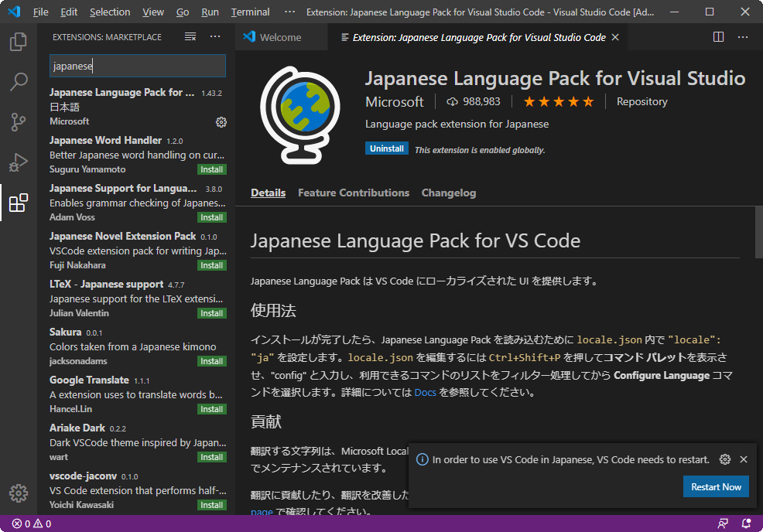Install LTeX Japanese support extension
Screen dimensions: 763x532
point(212,313)
